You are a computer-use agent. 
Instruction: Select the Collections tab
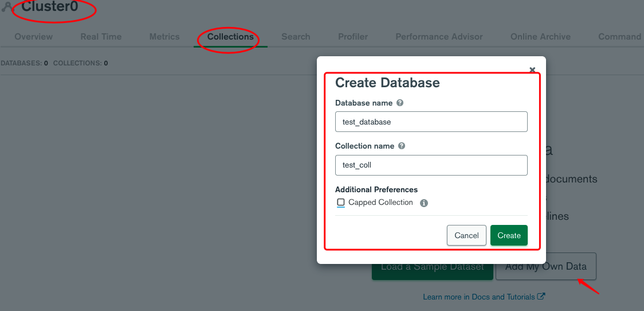pos(230,37)
